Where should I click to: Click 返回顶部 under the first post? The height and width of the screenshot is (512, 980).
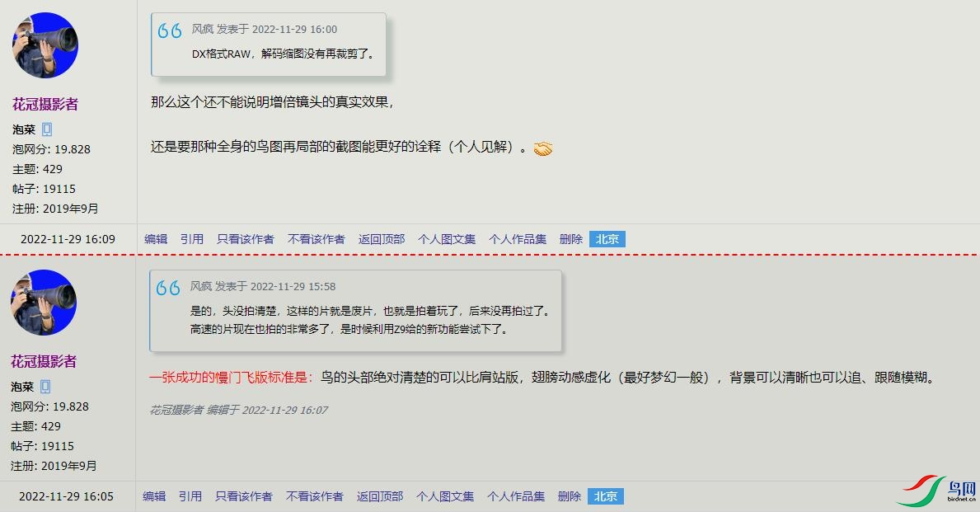pos(382,239)
